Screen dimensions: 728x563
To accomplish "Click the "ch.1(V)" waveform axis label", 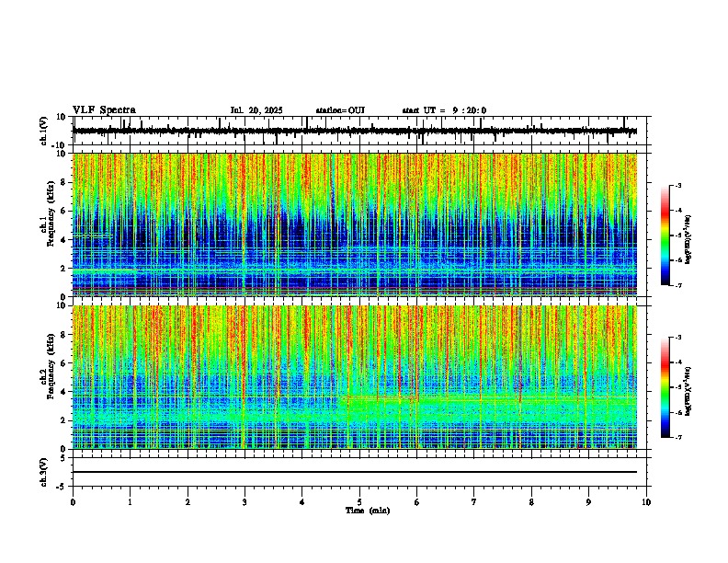I will pyautogui.click(x=44, y=131).
